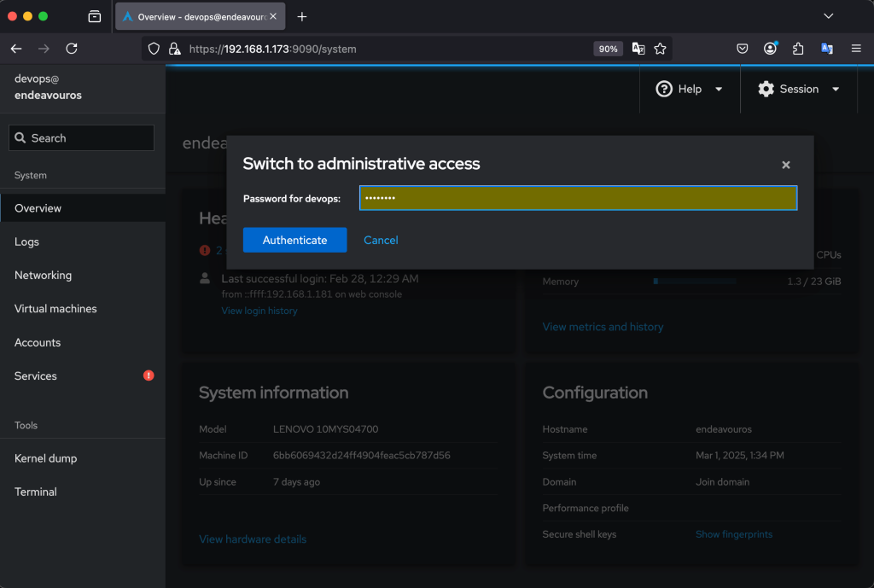Open the list all tabs chevron

(x=827, y=16)
